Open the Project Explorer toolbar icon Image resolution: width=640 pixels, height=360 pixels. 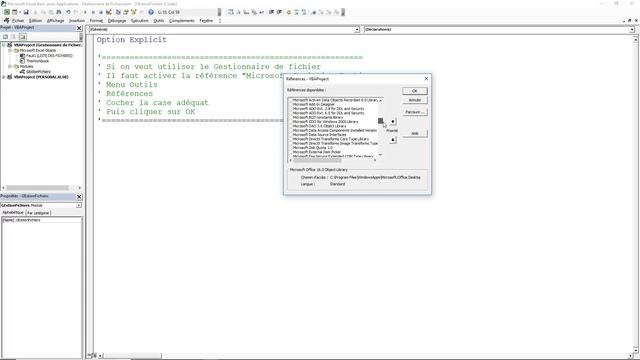(x=118, y=12)
